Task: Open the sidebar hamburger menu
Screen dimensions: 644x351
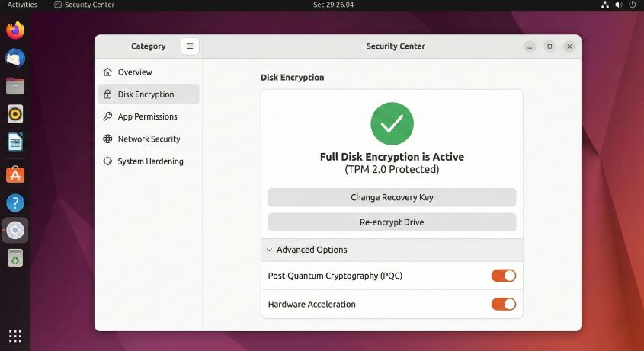Action: coord(190,46)
